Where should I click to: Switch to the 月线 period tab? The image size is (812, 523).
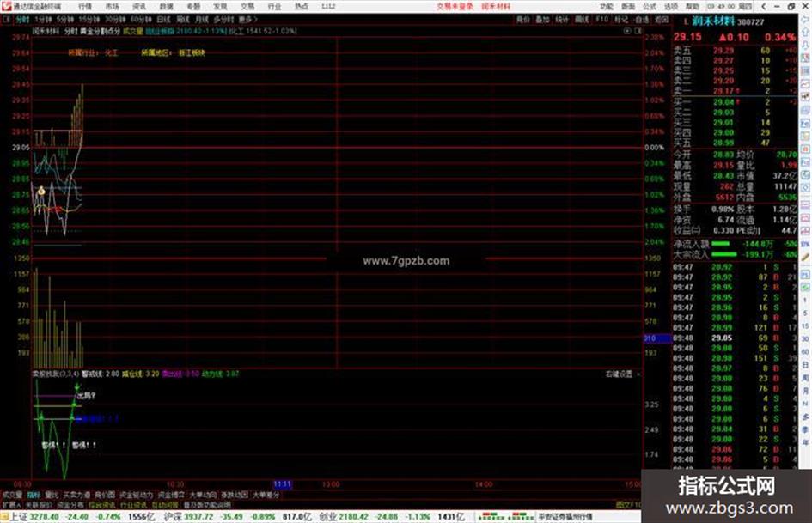pos(201,19)
